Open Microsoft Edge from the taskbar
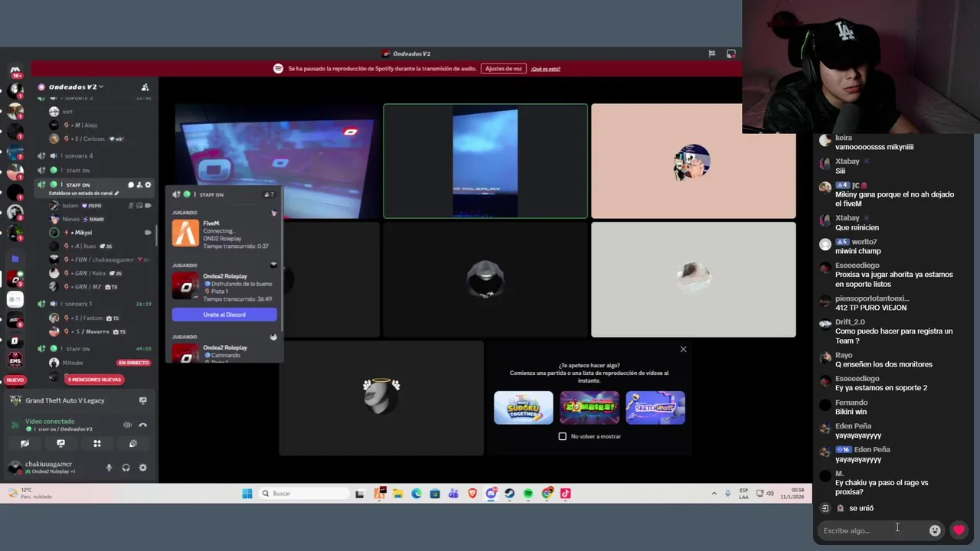This screenshot has height=551, width=980. pyautogui.click(x=416, y=494)
